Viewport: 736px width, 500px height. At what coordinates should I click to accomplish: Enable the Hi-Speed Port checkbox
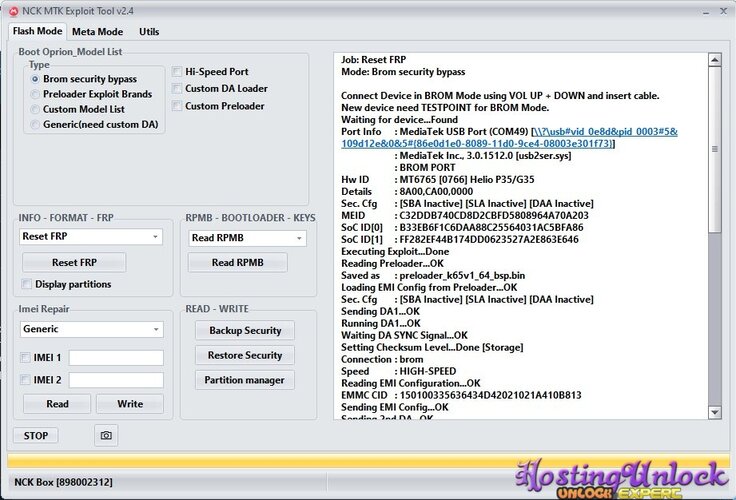click(x=176, y=71)
